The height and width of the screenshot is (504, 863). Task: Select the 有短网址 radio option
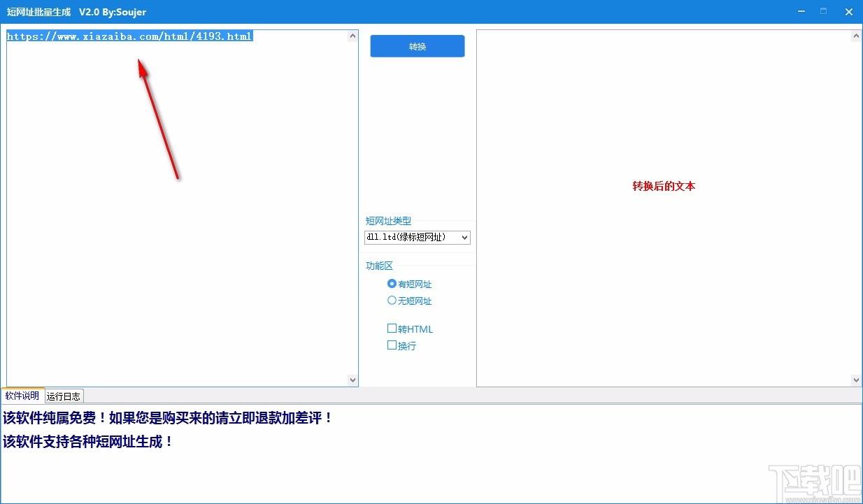[410, 284]
